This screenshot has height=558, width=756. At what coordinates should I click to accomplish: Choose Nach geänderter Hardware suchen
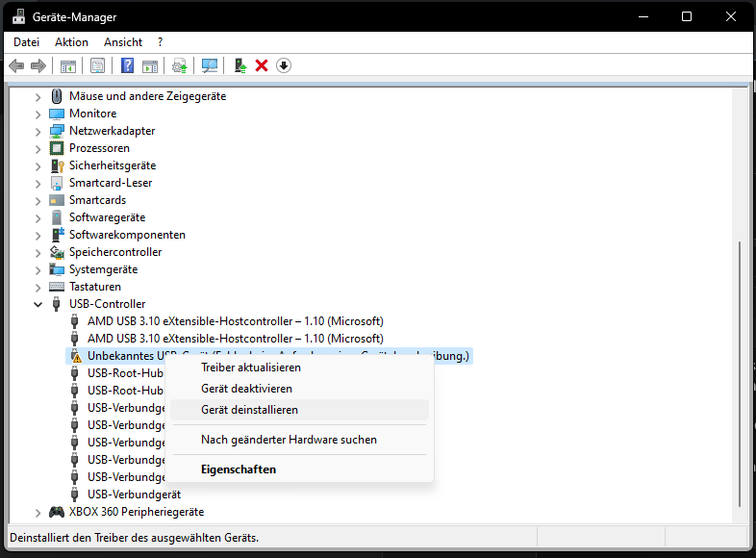coord(299,440)
